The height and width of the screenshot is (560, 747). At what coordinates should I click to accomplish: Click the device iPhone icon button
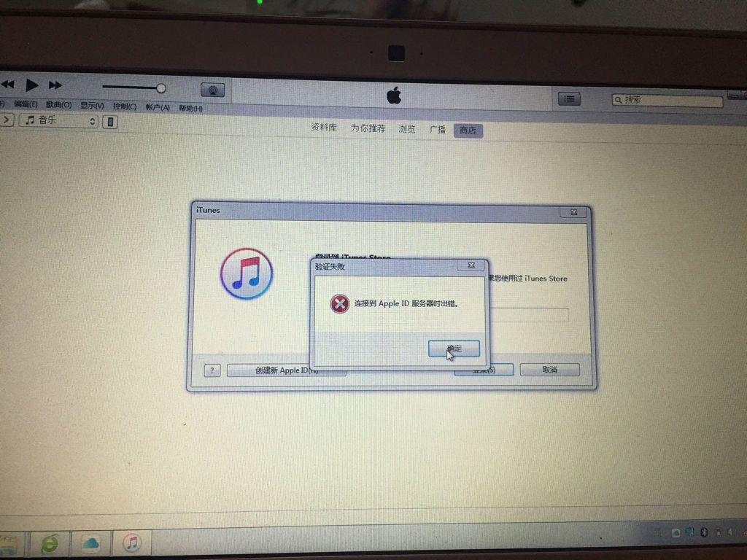coord(110,122)
